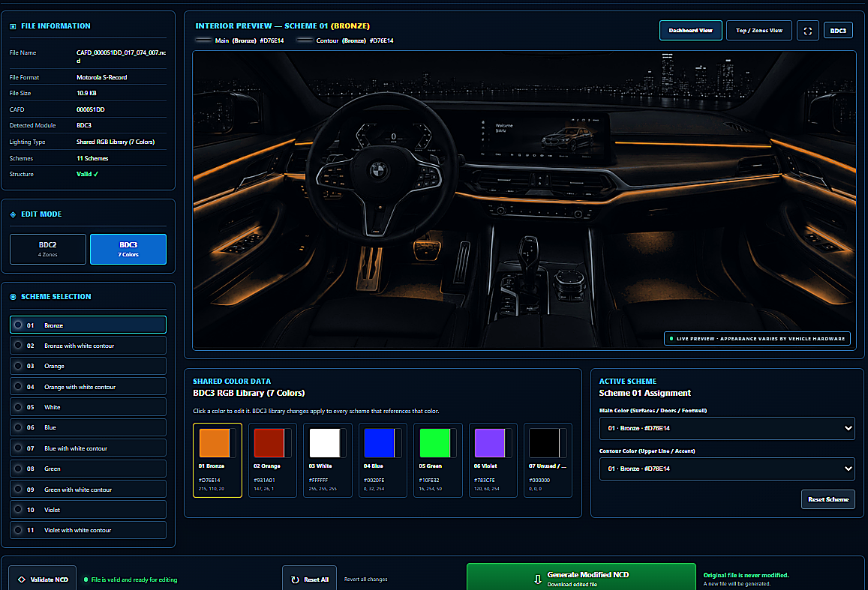Click the Detected Module 'BDC3' value
Image resolution: width=868 pixels, height=590 pixels.
84,125
